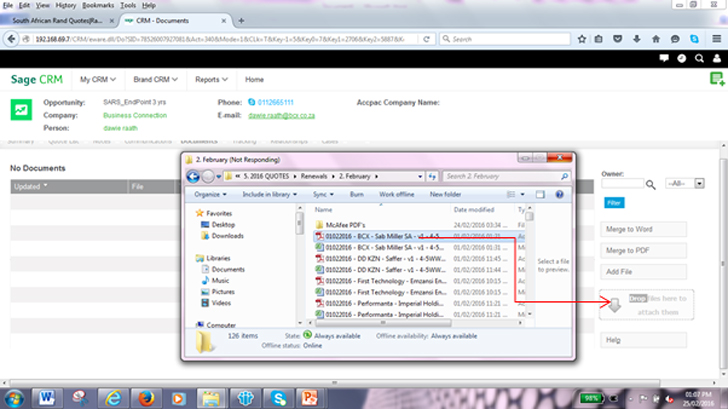
Task: Open the view options dropdown arrow
Action: click(522, 194)
